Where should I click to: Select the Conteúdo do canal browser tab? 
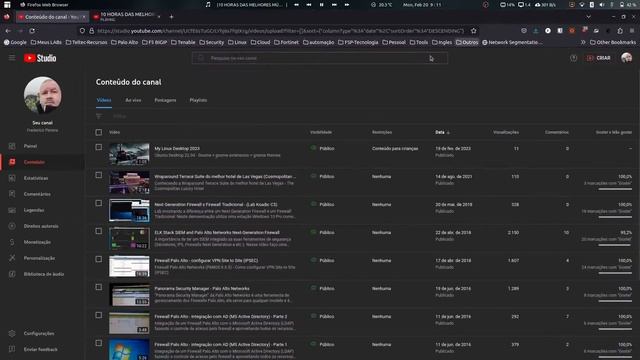[x=51, y=17]
